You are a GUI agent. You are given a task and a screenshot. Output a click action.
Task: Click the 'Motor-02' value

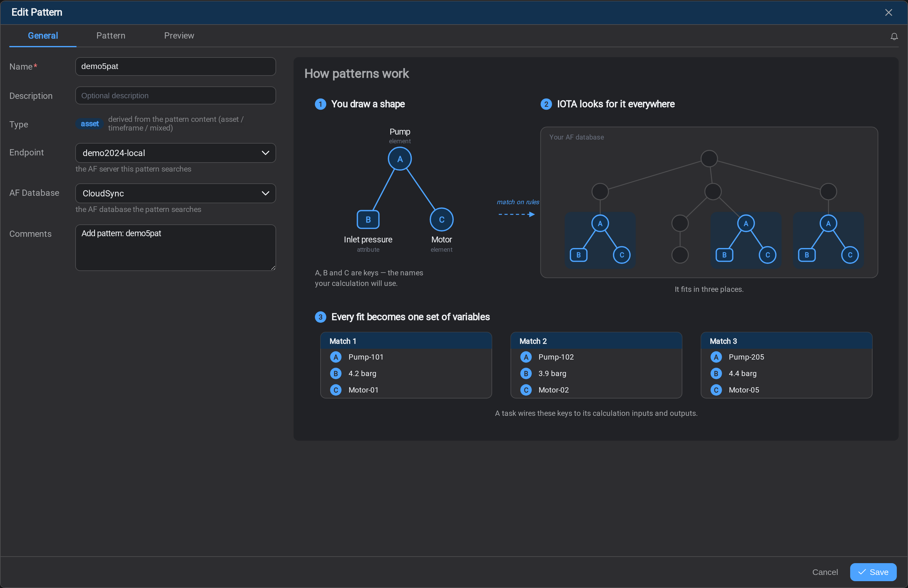pyautogui.click(x=553, y=390)
